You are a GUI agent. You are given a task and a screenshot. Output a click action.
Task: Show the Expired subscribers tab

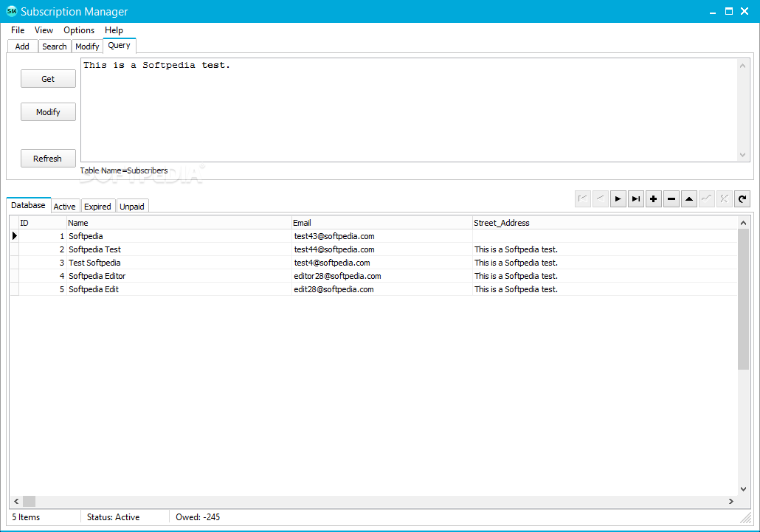click(x=97, y=207)
